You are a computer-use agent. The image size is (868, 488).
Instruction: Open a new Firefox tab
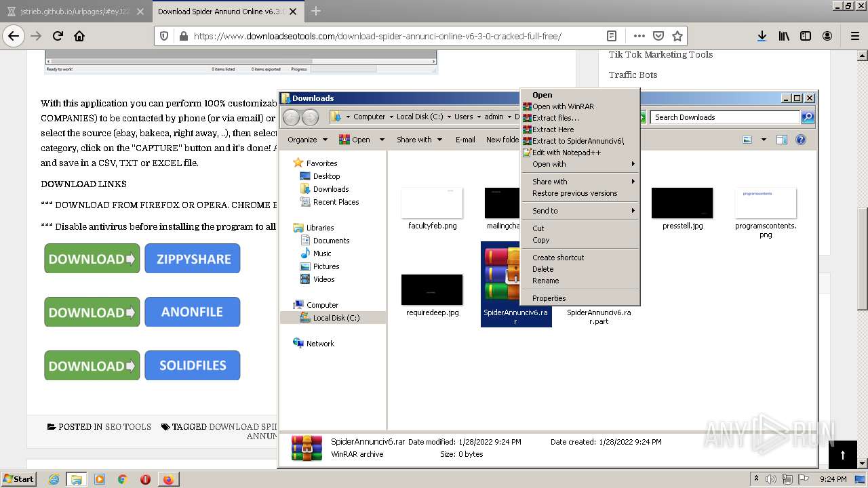tap(316, 11)
